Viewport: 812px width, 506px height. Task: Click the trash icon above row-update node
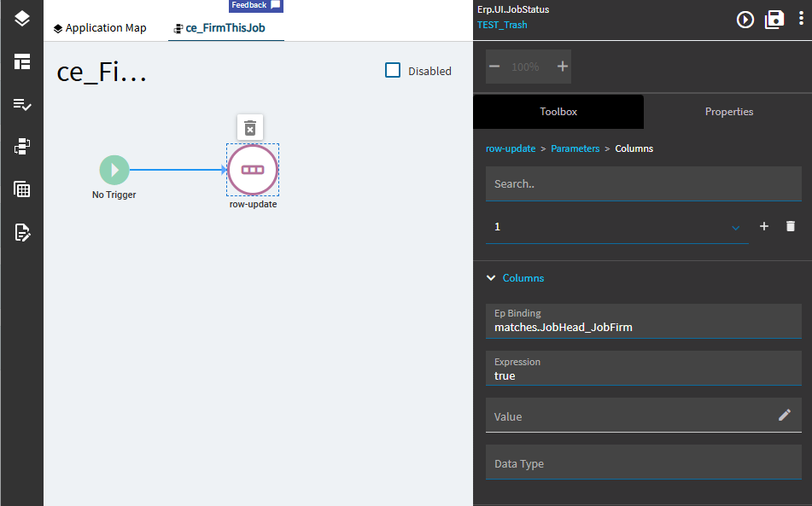(250, 128)
